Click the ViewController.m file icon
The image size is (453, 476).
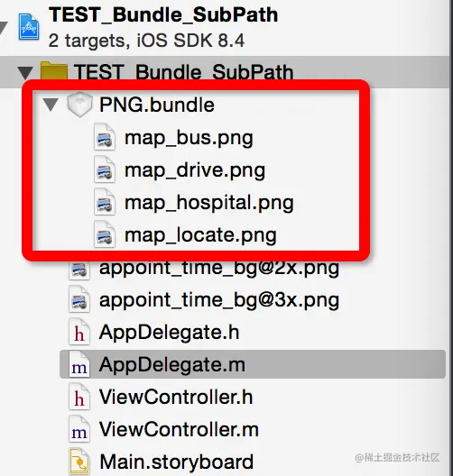click(79, 429)
